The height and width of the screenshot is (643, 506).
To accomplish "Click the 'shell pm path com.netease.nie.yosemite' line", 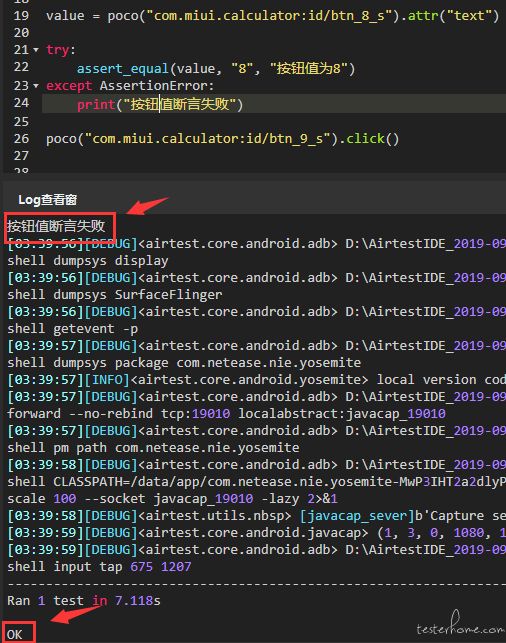I will tap(153, 447).
